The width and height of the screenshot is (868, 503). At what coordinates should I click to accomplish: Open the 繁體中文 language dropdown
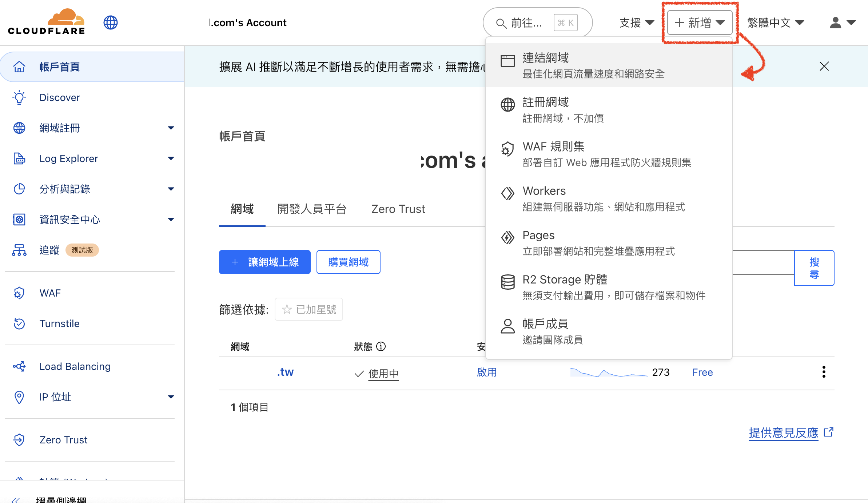click(776, 23)
